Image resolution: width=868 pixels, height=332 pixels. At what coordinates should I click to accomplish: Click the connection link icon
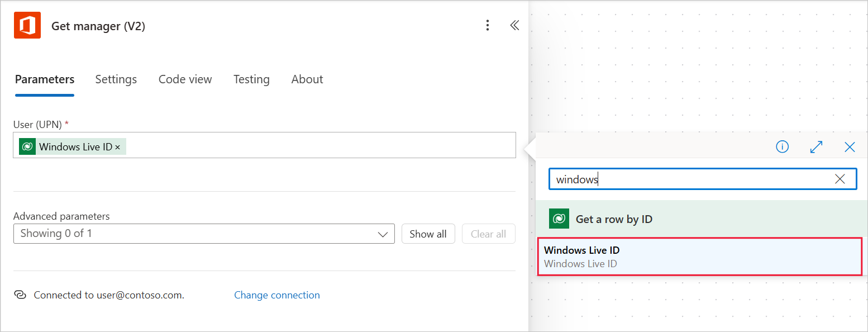coord(20,295)
